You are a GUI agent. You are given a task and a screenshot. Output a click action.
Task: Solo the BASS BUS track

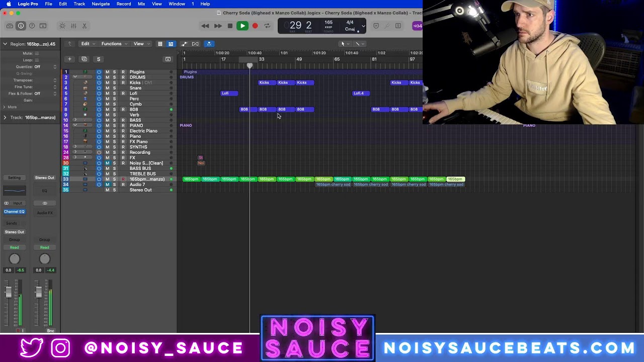coord(114,168)
